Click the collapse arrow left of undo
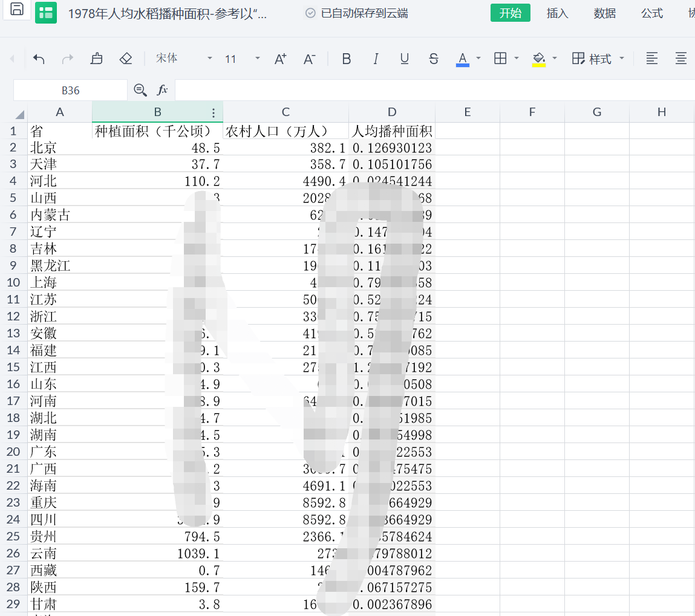695x616 pixels. coord(13,59)
